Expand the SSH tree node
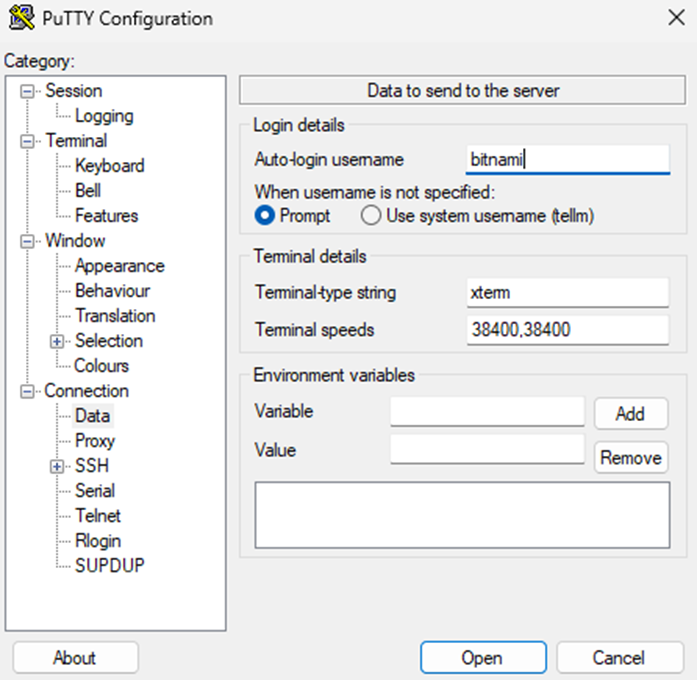 57,467
